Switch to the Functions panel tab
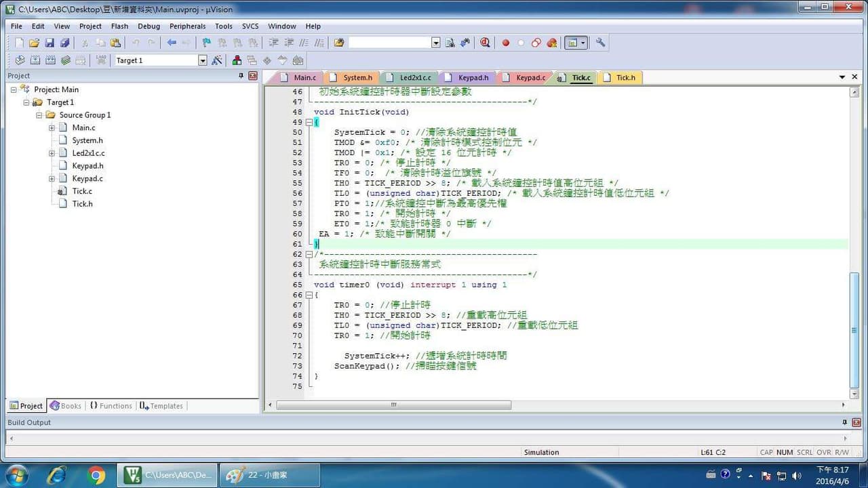Image resolution: width=868 pixels, height=488 pixels. 111,406
